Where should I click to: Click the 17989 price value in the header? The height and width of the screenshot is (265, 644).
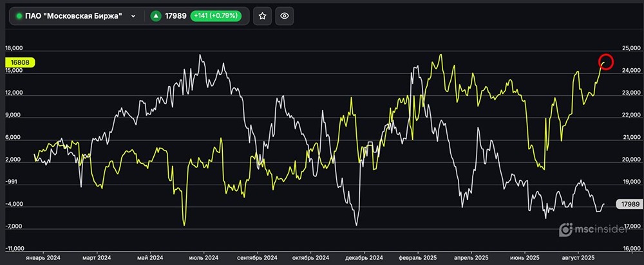tap(176, 16)
